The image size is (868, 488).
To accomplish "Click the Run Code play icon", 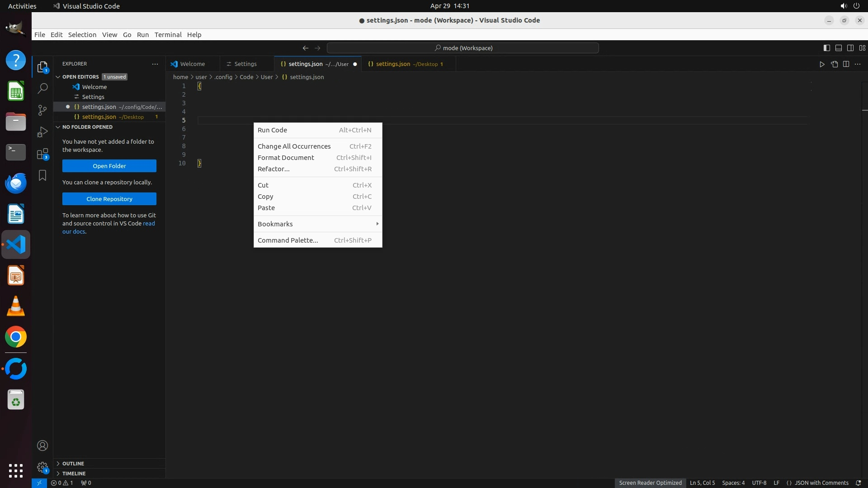I will 822,64.
